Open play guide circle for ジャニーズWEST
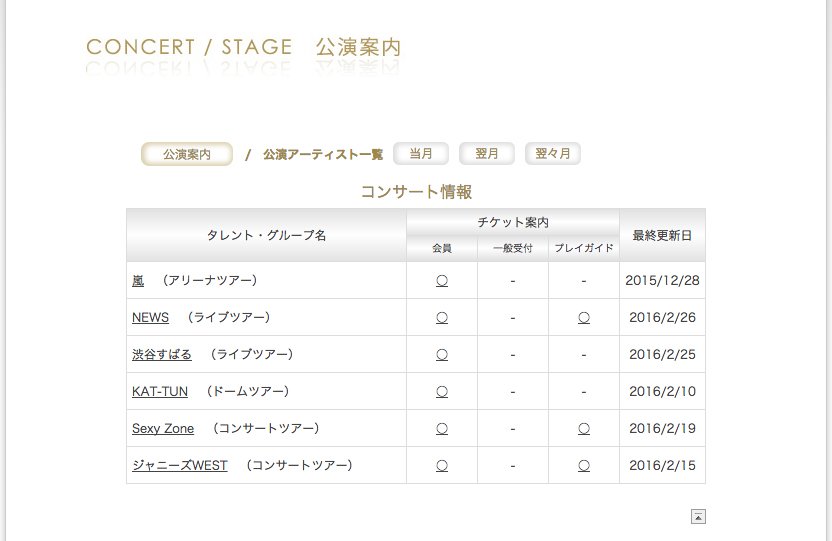The image size is (832, 541). (x=584, y=466)
